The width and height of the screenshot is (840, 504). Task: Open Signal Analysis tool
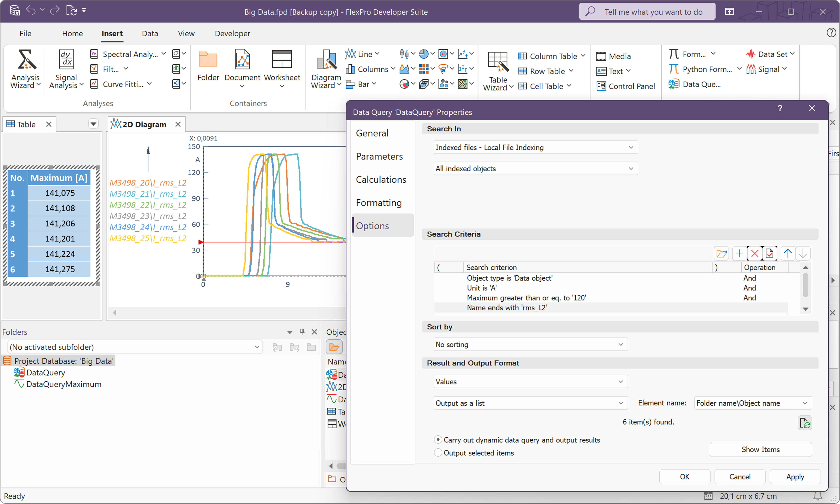point(66,69)
